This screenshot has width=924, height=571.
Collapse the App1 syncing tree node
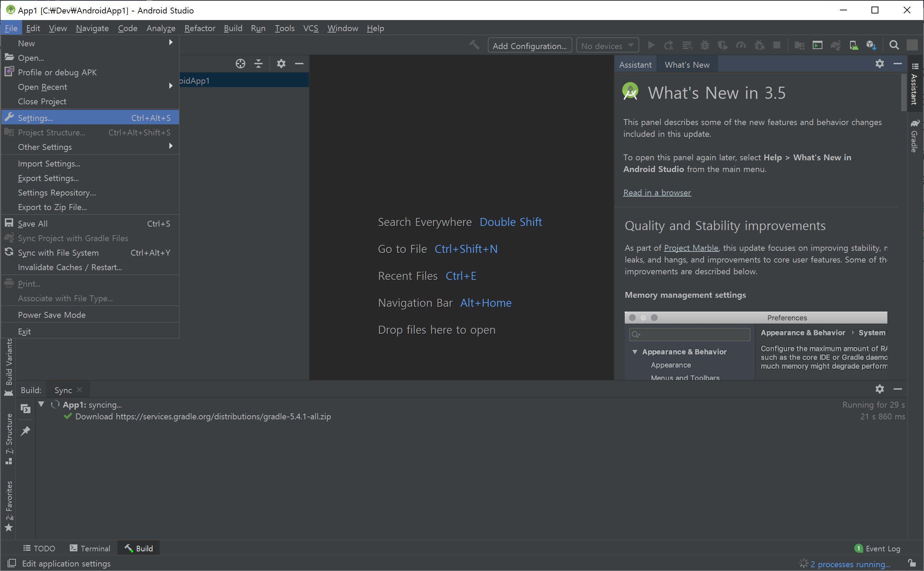(x=41, y=405)
